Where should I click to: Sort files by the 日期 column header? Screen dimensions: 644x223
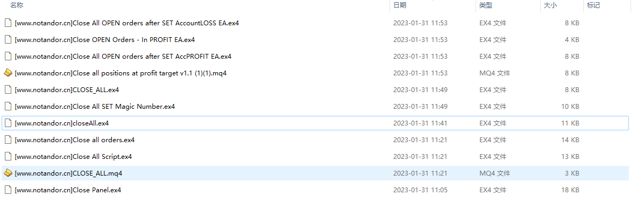[400, 5]
